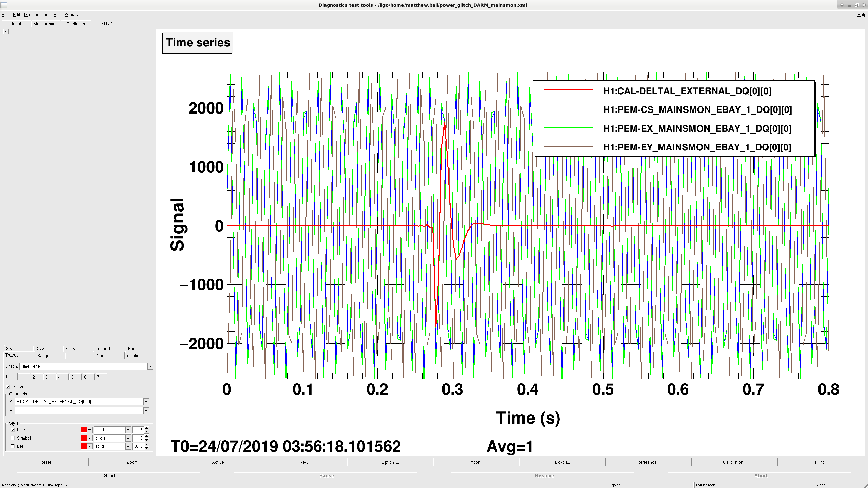Viewport: 868px width, 488px height.
Task: Expand the Graph type dropdown
Action: coord(150,366)
